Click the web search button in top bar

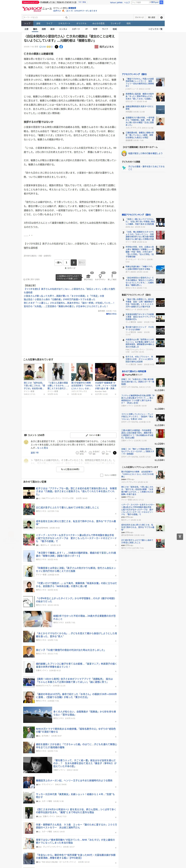pos(161,2)
